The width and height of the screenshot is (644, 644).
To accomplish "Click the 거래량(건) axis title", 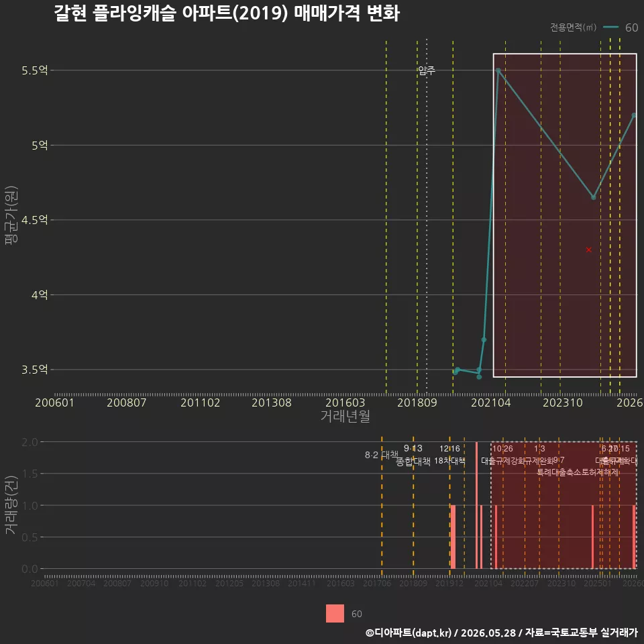I will click(x=11, y=504).
